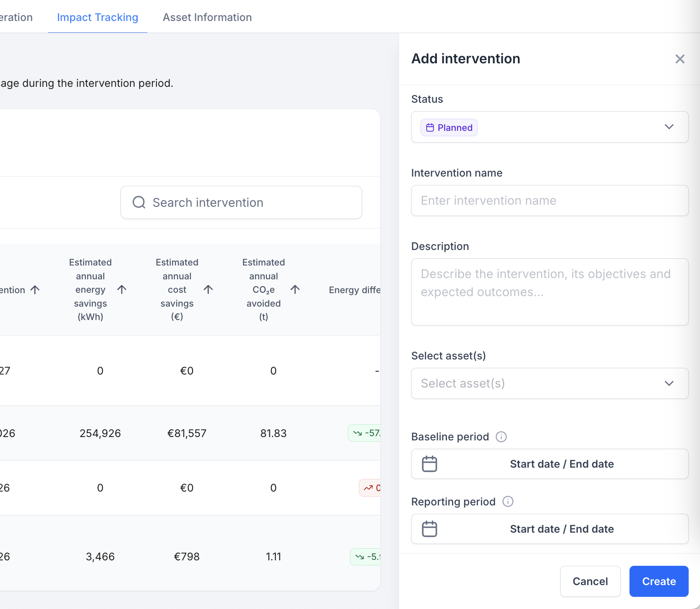
Task: Click the red upward trend badge
Action: point(370,488)
